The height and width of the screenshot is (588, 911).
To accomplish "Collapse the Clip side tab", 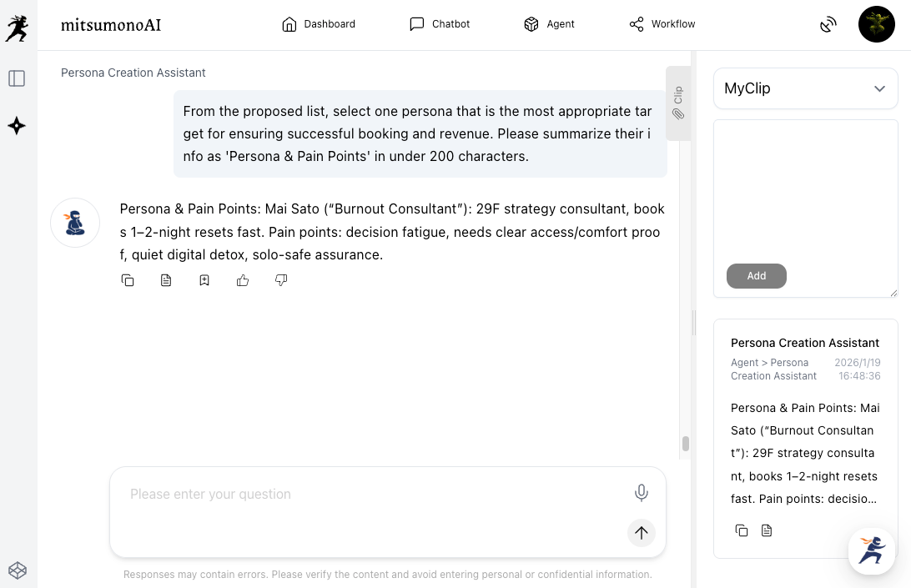I will (678, 103).
